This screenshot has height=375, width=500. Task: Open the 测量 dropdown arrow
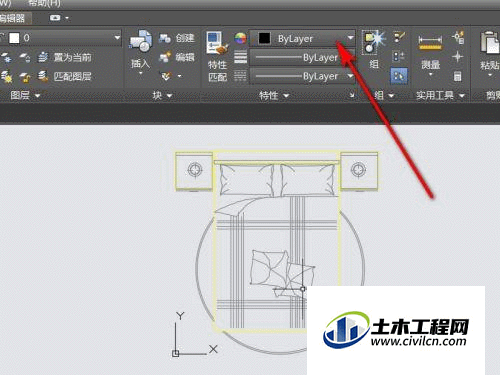pos(430,74)
